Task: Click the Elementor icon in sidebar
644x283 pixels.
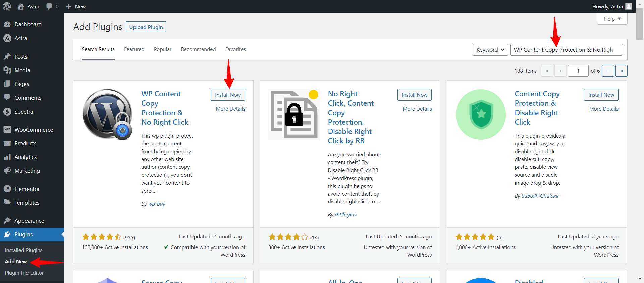Action: coord(7,189)
